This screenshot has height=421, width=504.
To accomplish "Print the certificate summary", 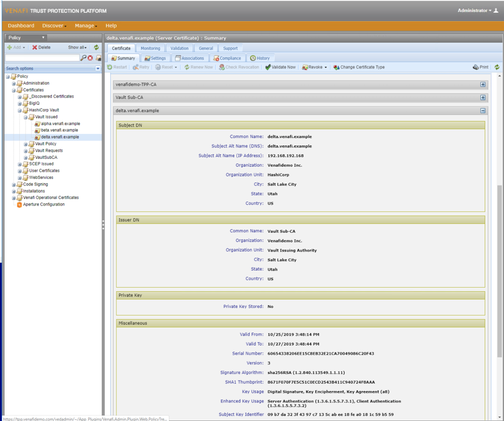I will (481, 67).
